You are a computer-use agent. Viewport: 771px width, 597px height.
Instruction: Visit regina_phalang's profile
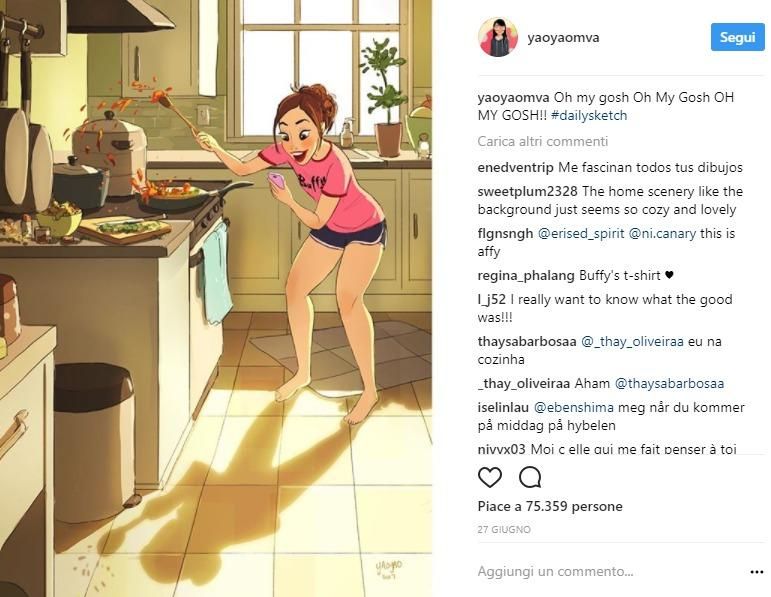526,275
